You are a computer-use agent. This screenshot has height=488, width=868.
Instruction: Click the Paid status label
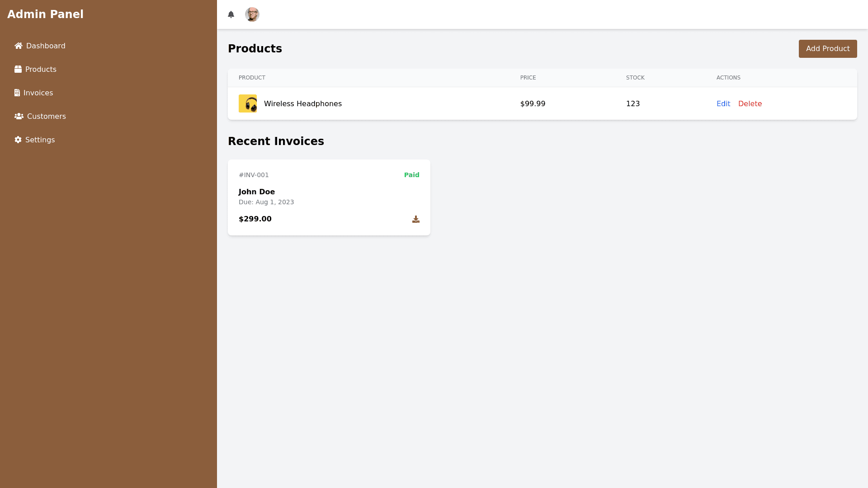(x=411, y=175)
